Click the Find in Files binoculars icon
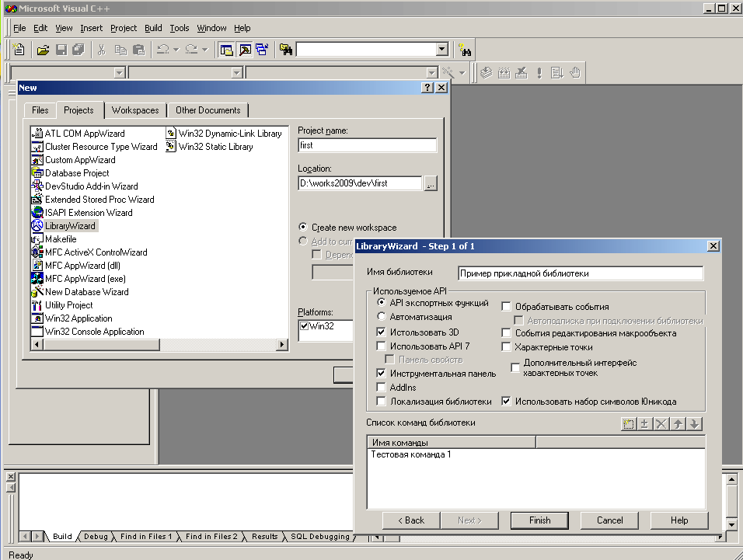This screenshot has height=560, width=743. coord(287,50)
